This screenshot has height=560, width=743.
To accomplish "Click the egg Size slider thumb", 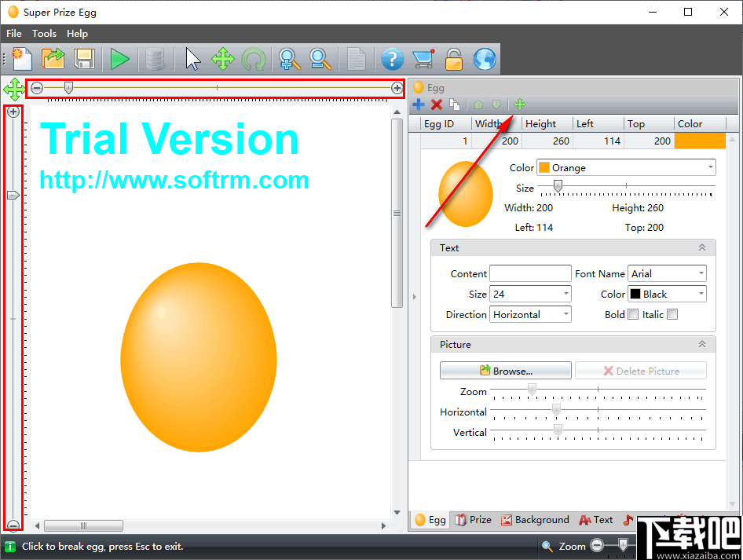I will 558,186.
